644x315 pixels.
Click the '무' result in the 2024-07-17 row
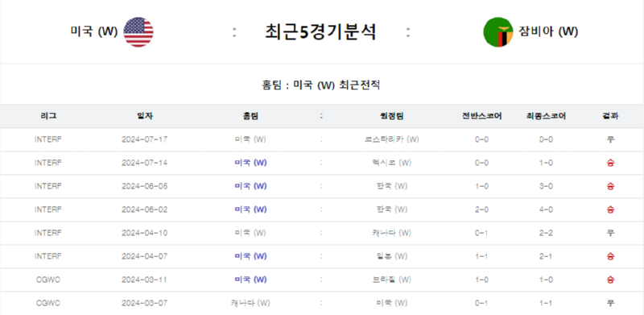[x=610, y=139]
